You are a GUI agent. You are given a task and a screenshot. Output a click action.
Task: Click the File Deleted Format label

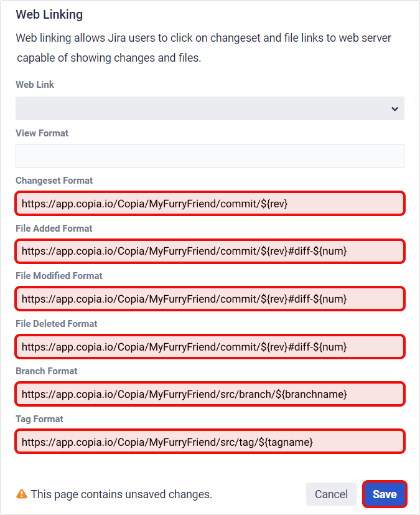pyautogui.click(x=57, y=324)
